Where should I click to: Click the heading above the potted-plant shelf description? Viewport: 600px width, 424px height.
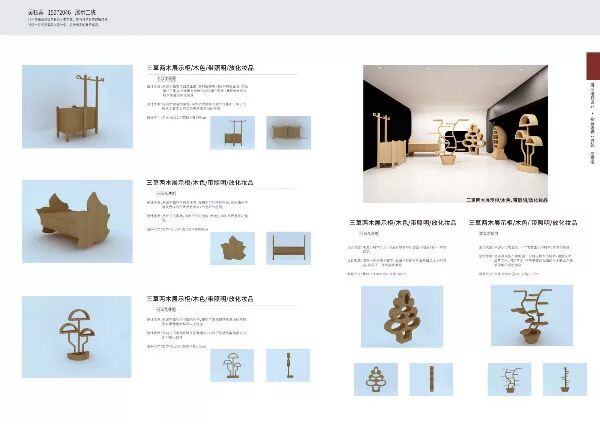523,222
